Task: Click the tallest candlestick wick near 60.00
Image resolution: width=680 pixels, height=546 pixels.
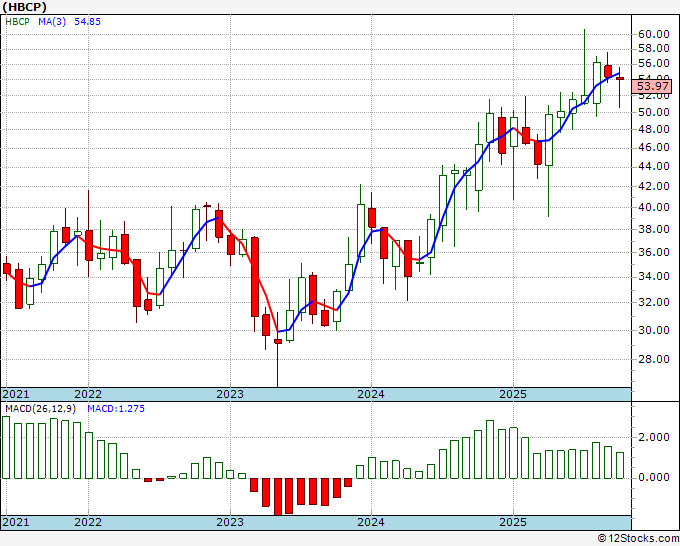Action: tap(584, 65)
